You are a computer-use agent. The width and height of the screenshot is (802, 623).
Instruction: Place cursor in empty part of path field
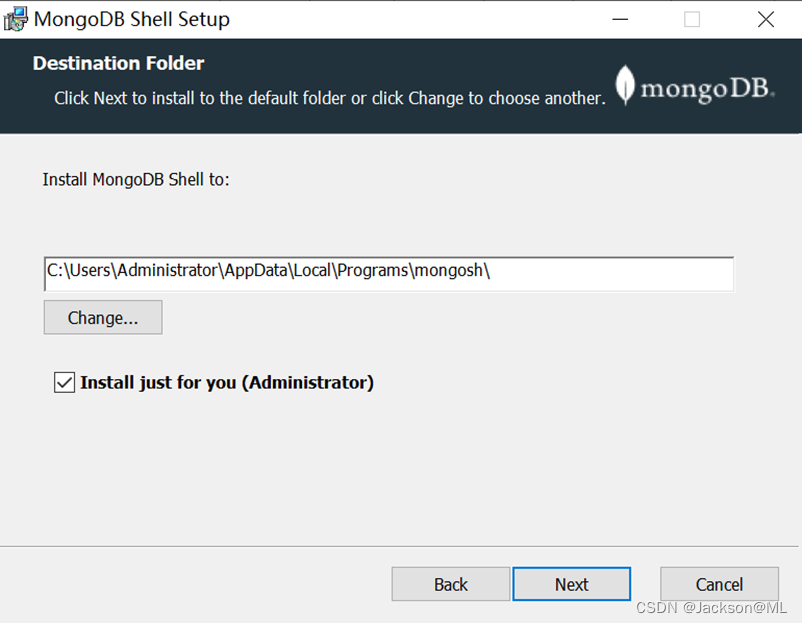[611, 274]
